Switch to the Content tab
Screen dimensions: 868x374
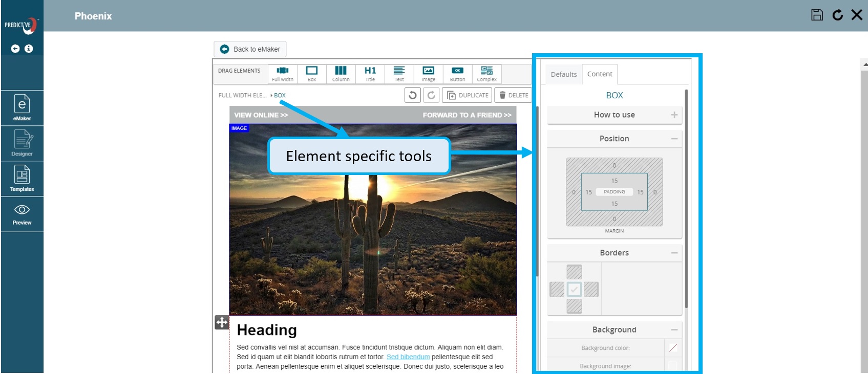click(600, 74)
